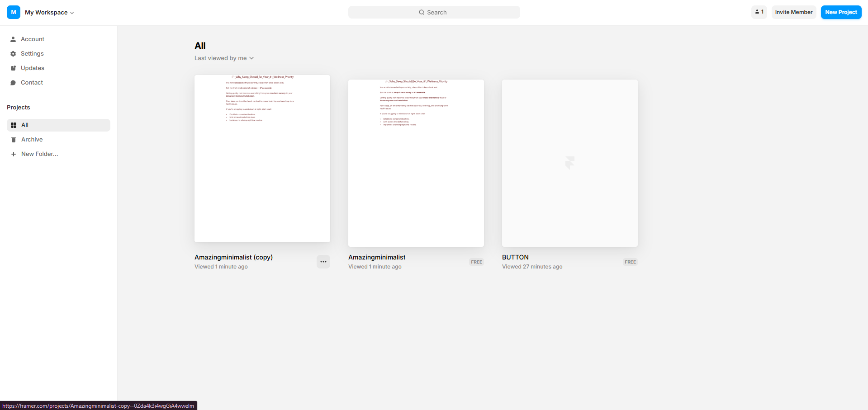Click Viewed 27 minutes ago text
The width and height of the screenshot is (868, 410).
coord(532,267)
